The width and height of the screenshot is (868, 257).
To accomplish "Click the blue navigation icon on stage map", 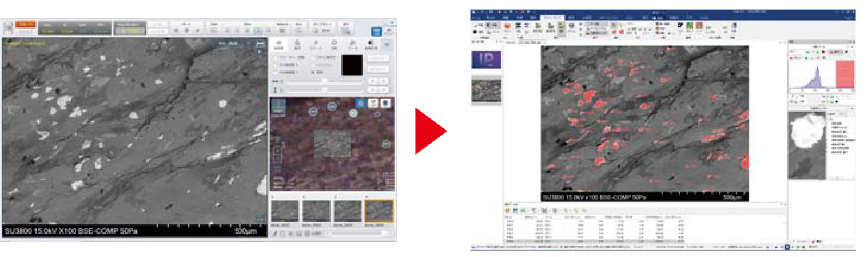I will [x=361, y=103].
